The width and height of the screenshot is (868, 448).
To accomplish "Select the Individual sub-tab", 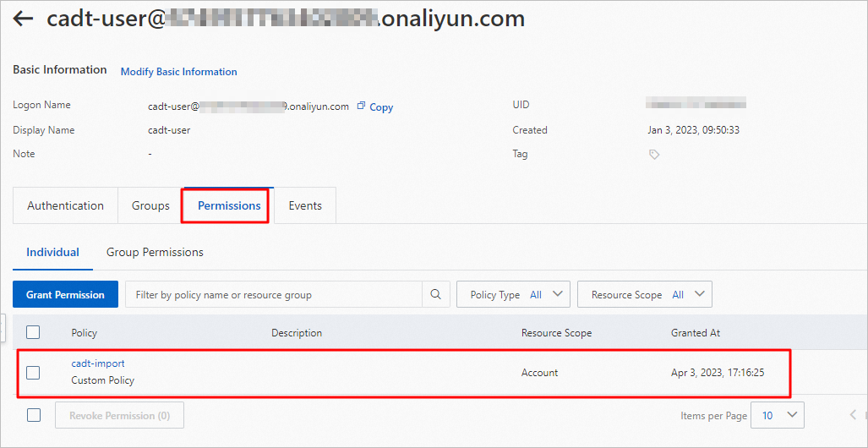I will click(52, 252).
